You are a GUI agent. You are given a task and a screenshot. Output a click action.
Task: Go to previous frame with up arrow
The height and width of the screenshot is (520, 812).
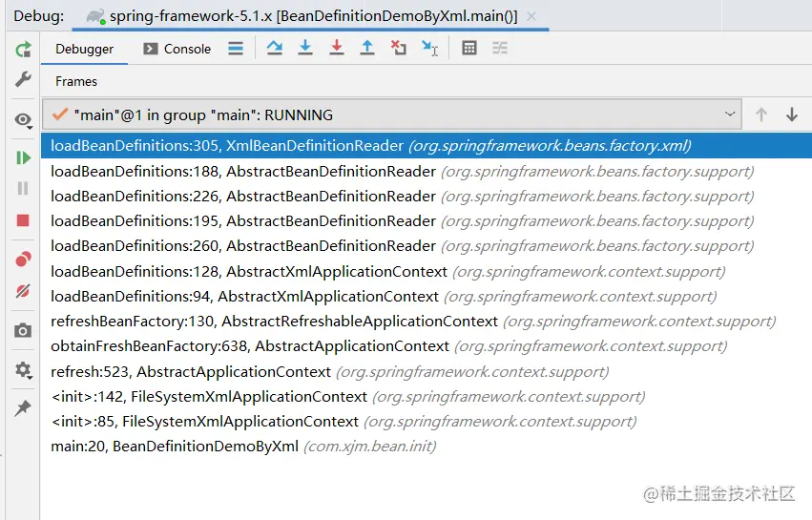[x=761, y=114]
